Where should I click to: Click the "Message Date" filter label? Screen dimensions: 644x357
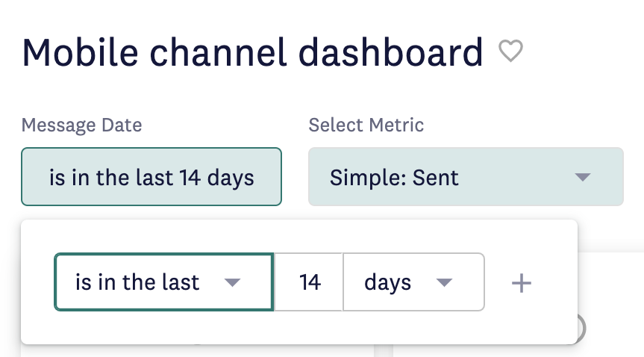click(81, 125)
